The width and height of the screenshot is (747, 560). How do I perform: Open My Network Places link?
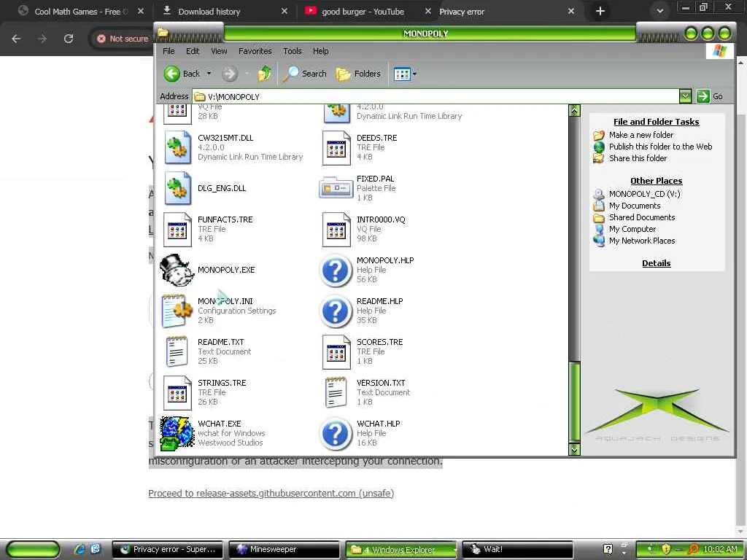click(642, 241)
